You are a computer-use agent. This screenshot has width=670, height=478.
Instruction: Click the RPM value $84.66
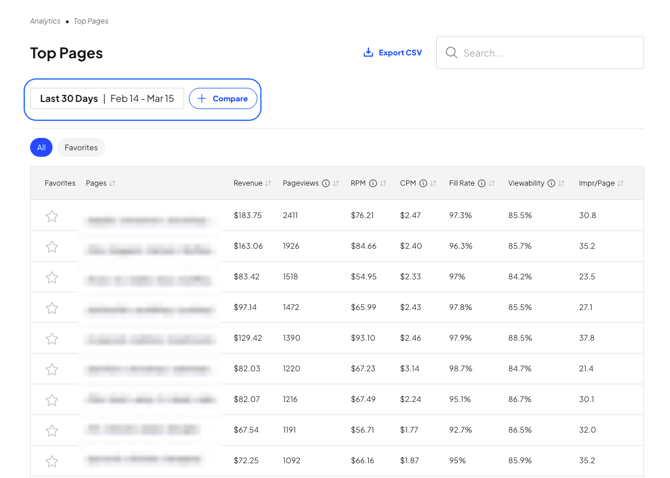coord(364,246)
